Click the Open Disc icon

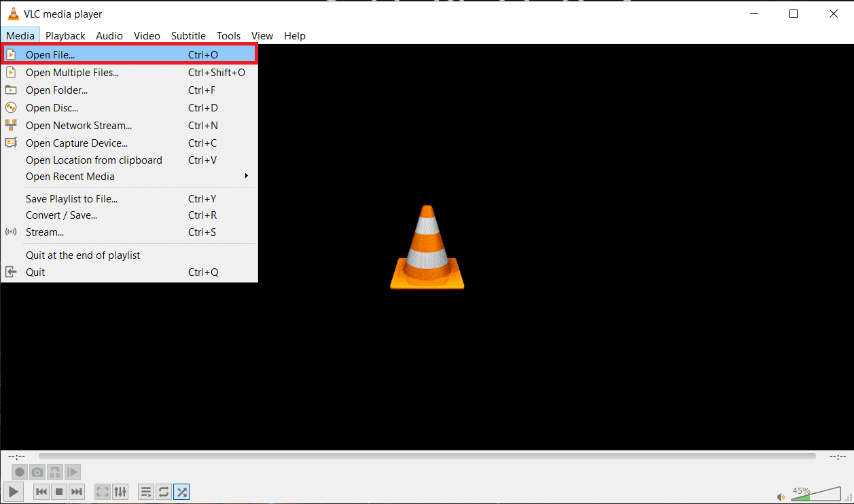click(11, 108)
